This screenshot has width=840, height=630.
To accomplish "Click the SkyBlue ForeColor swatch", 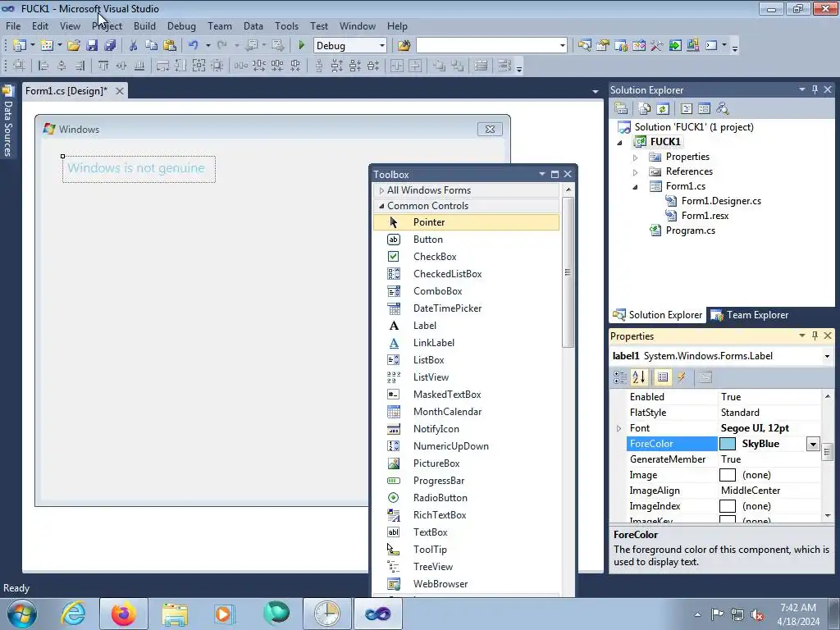I will pos(727,444).
